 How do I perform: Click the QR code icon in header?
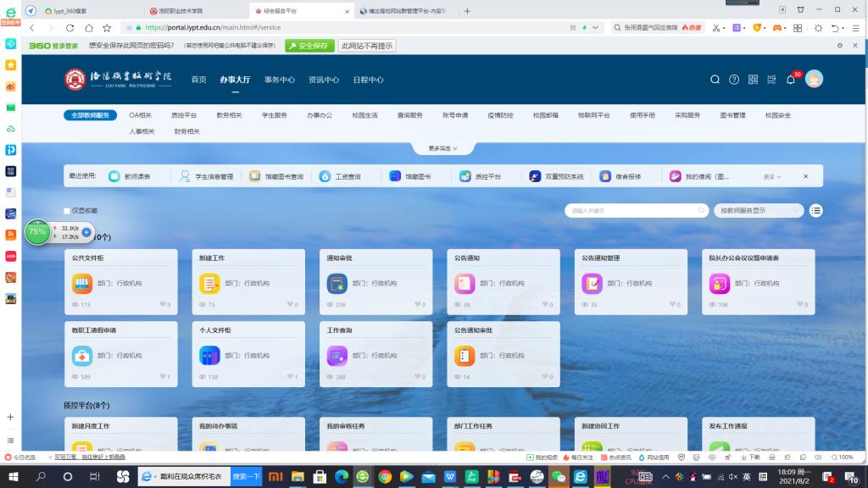(x=753, y=80)
